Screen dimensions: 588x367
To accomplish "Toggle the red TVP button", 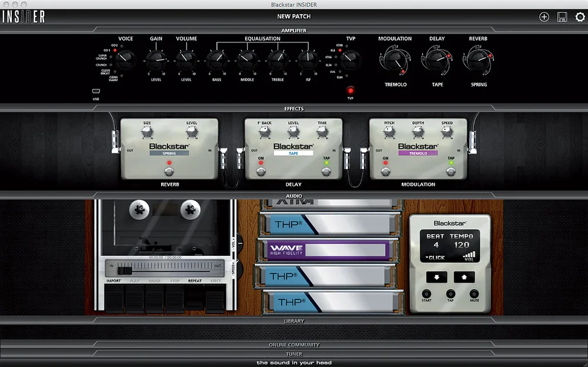I will [350, 91].
